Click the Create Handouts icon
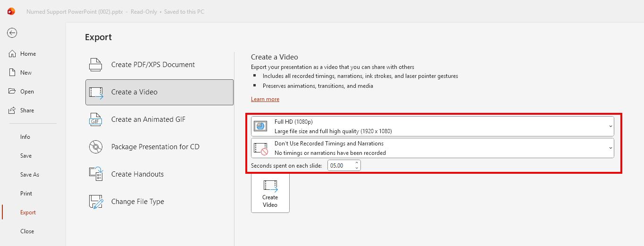 (96, 174)
